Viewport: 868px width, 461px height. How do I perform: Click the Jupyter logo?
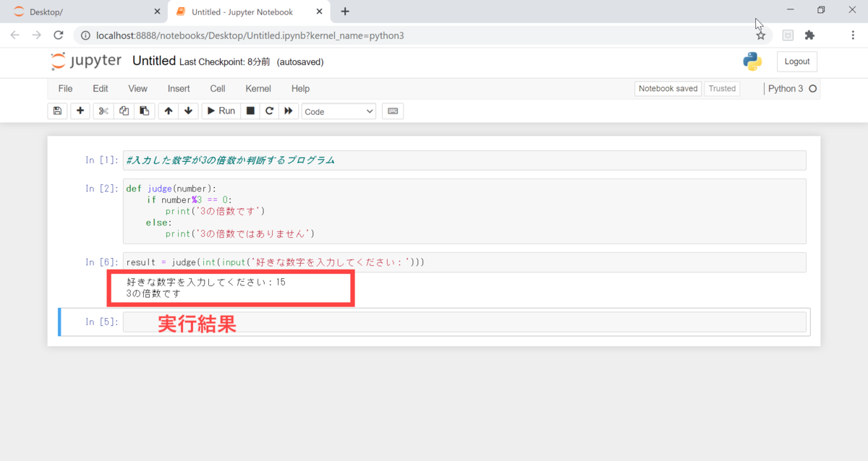86,61
